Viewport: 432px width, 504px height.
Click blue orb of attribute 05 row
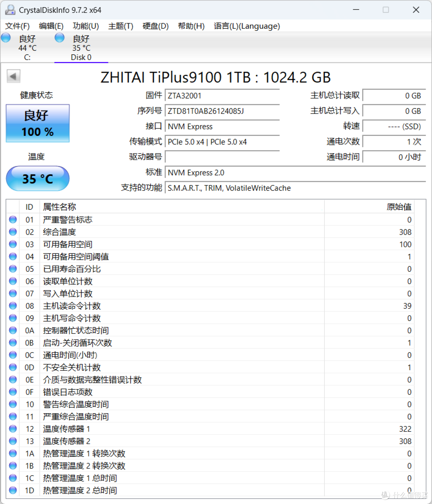[x=13, y=269]
